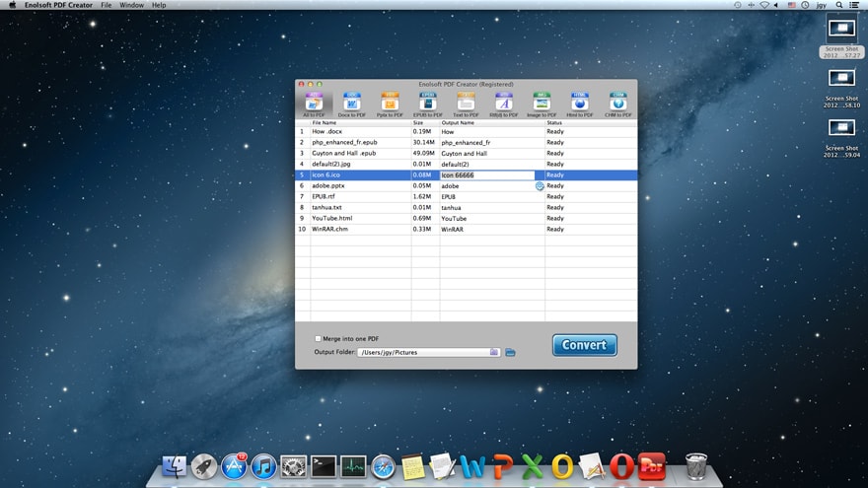868x488 pixels.
Task: Click the output name WinRAR
Action: click(x=453, y=229)
